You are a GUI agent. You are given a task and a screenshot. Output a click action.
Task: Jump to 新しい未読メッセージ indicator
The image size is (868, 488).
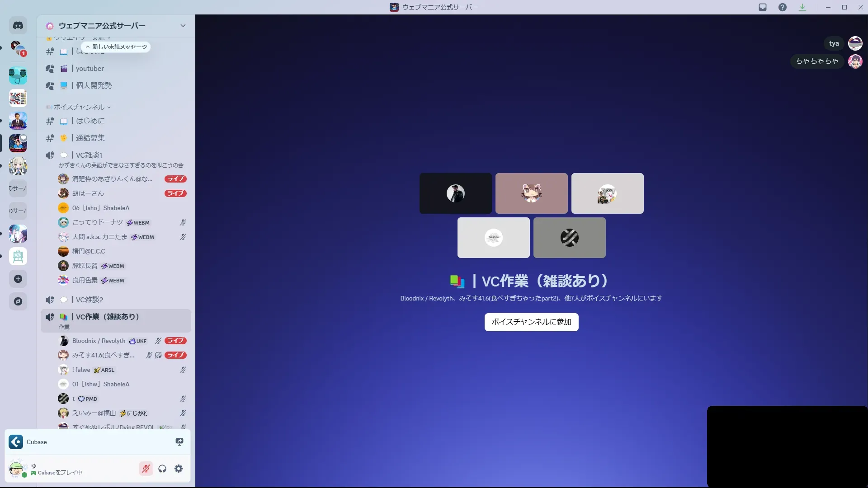coord(117,47)
